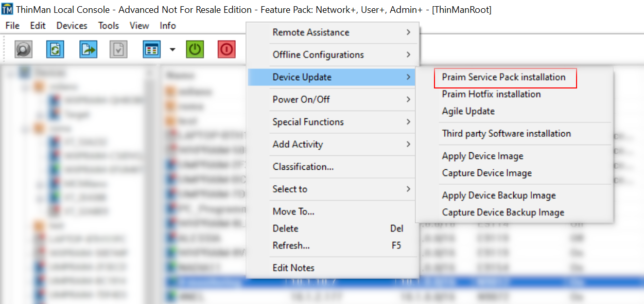The image size is (644, 304).
Task: Click the blue refresh toolbar icon
Action: pos(55,49)
